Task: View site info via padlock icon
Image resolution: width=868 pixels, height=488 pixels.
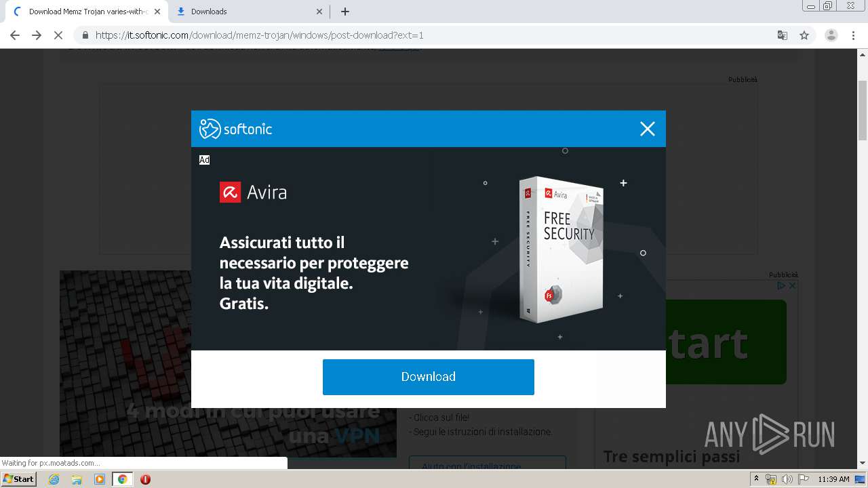Action: (x=85, y=35)
